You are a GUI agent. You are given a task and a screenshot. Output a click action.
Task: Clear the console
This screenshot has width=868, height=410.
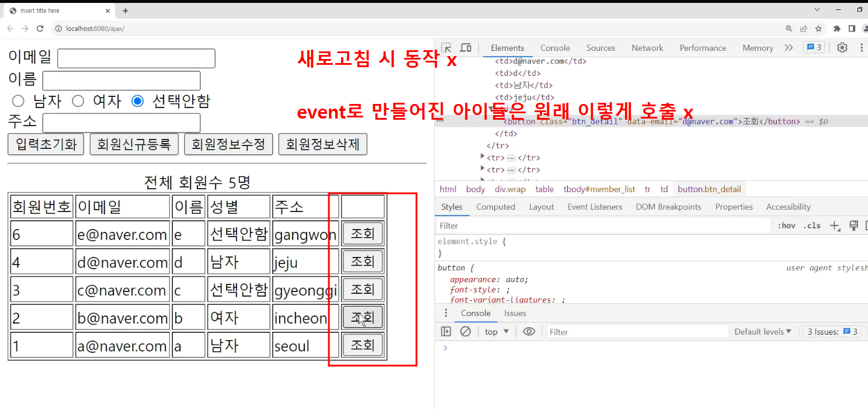(x=466, y=332)
